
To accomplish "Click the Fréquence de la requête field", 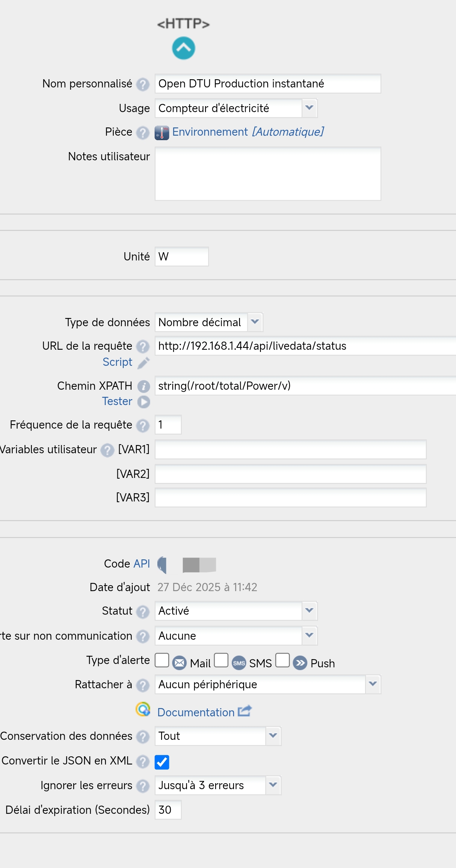I will click(x=168, y=424).
